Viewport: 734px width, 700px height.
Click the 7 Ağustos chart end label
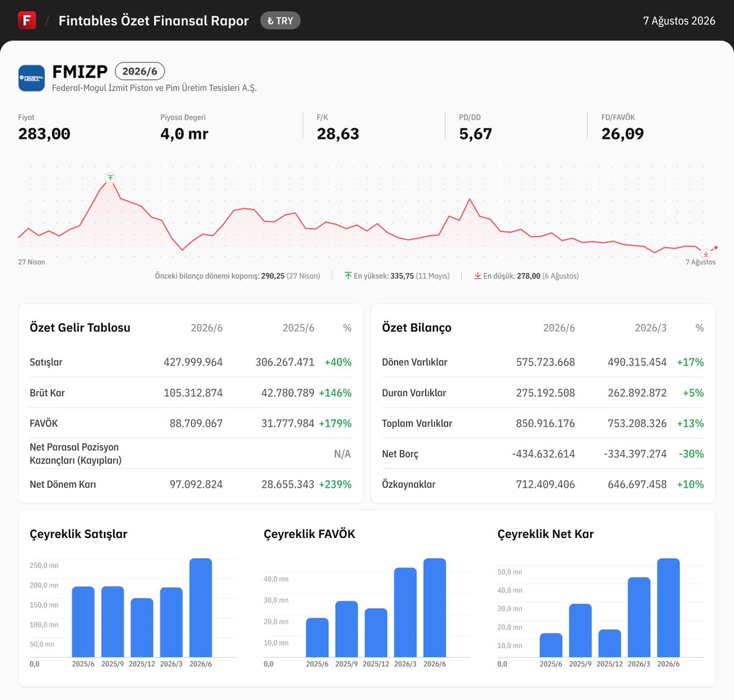pyautogui.click(x=700, y=262)
